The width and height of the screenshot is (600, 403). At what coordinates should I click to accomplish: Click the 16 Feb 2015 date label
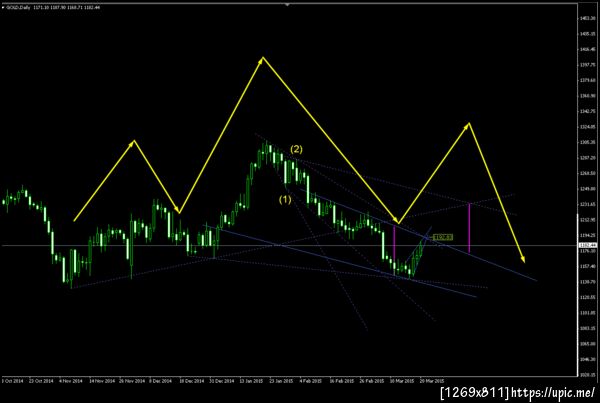tap(342, 381)
